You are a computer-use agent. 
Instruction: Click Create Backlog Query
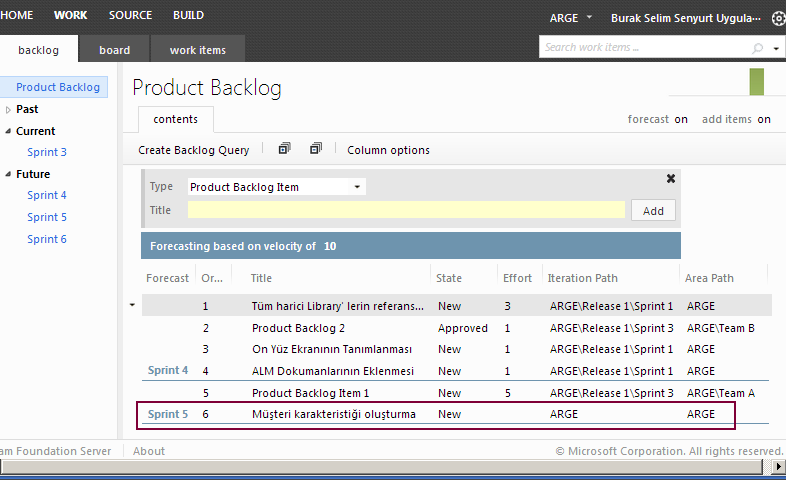(193, 150)
